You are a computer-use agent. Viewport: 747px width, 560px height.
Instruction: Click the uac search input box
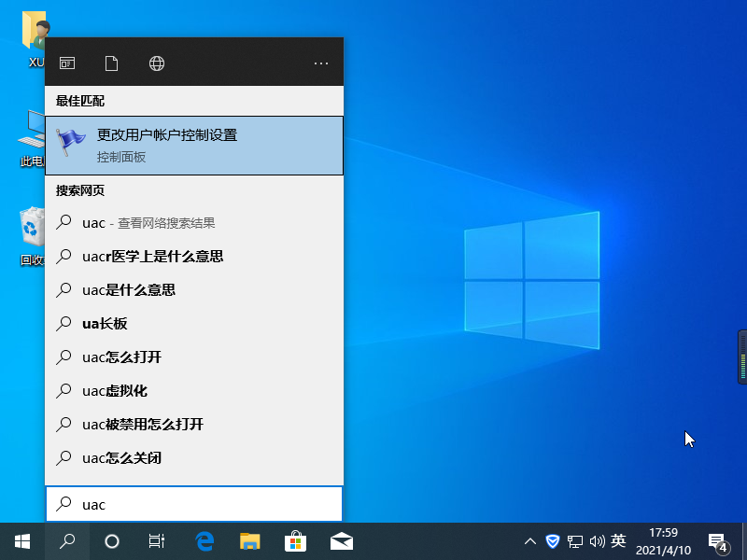(x=194, y=504)
